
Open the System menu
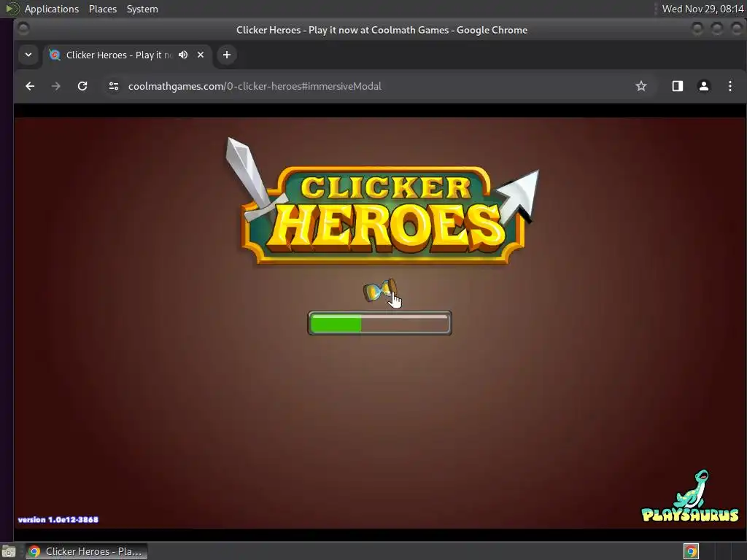pos(142,9)
